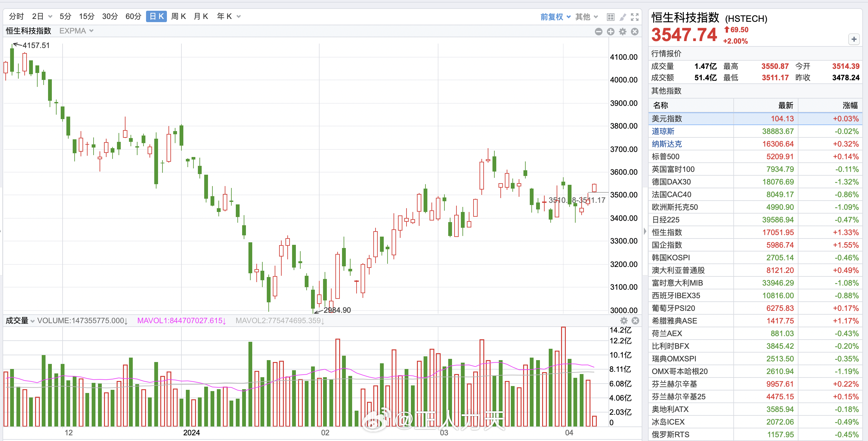Screen dimensions: 868x441
Task: Collapse the right quote panel arrow
Action: pyautogui.click(x=645, y=231)
